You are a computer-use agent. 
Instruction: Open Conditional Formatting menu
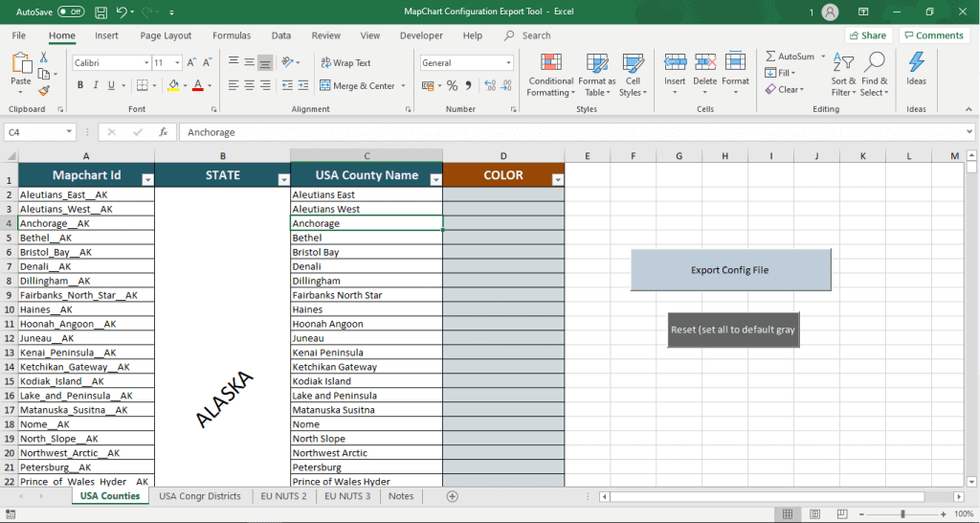(x=550, y=75)
